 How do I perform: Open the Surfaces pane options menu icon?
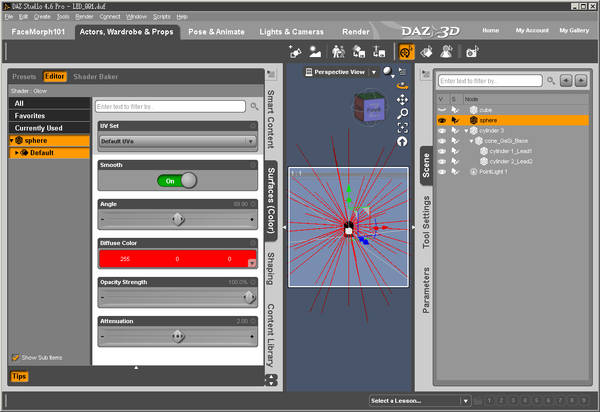coord(271,73)
